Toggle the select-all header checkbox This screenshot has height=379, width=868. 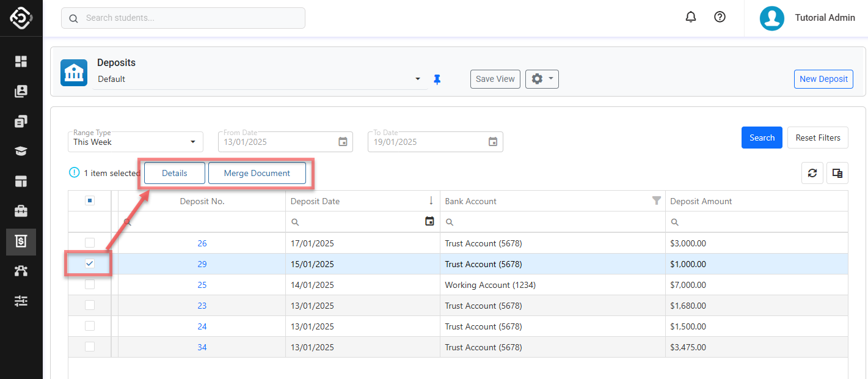pos(90,201)
